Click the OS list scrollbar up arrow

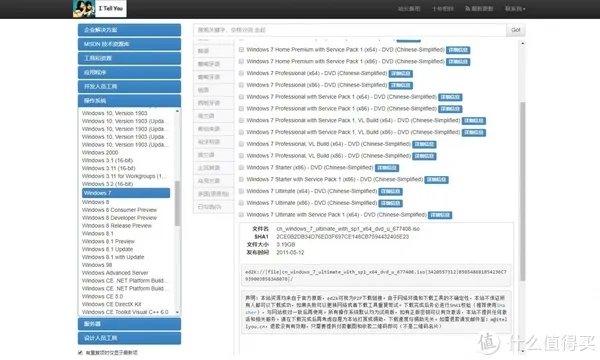click(x=177, y=111)
